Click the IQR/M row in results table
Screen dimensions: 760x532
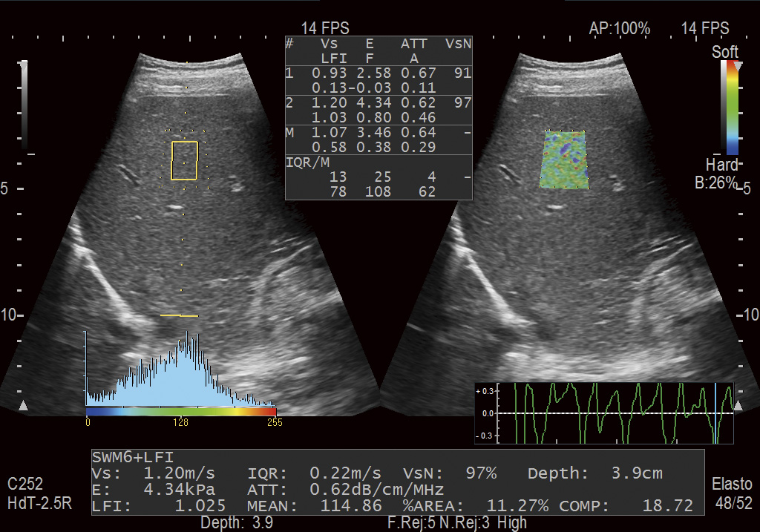(x=379, y=177)
